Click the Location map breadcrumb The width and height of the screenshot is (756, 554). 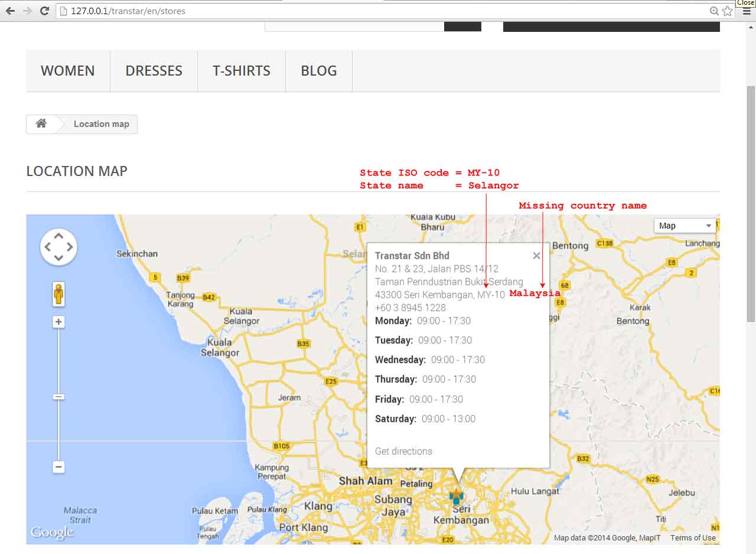pos(102,124)
